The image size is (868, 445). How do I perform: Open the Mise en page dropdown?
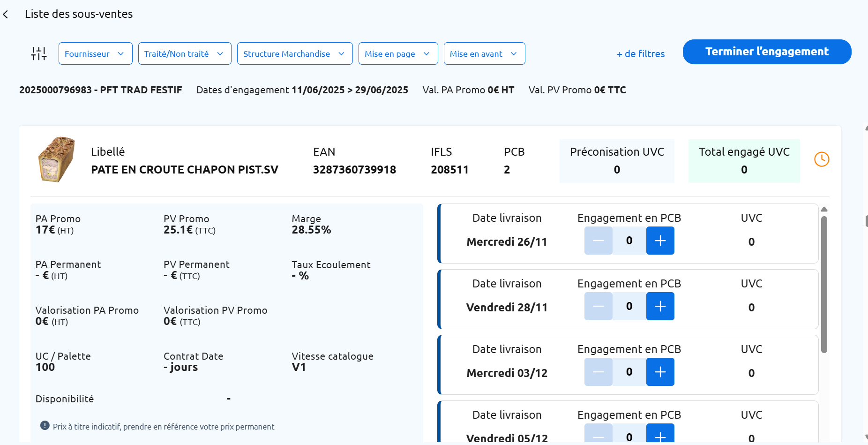(x=398, y=53)
